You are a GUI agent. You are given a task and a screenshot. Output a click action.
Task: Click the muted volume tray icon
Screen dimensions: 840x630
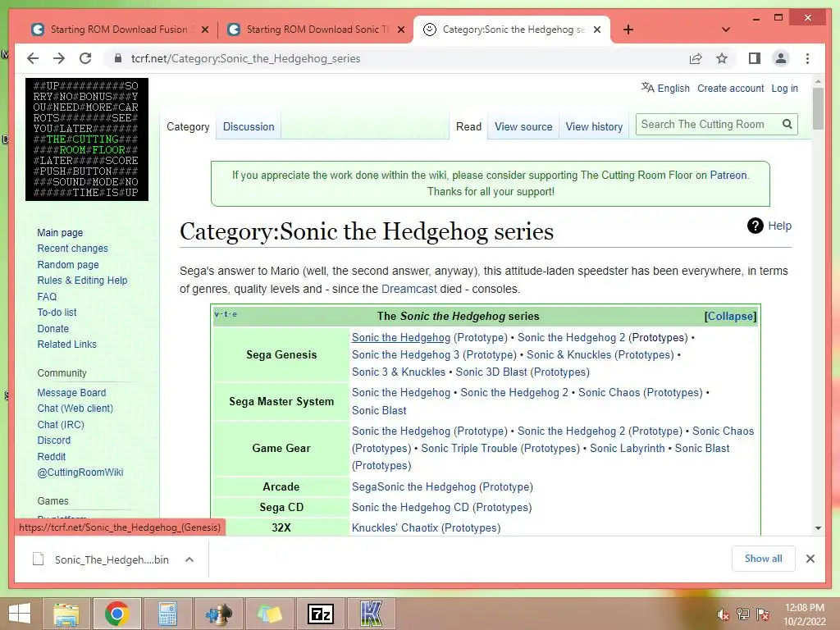723,614
